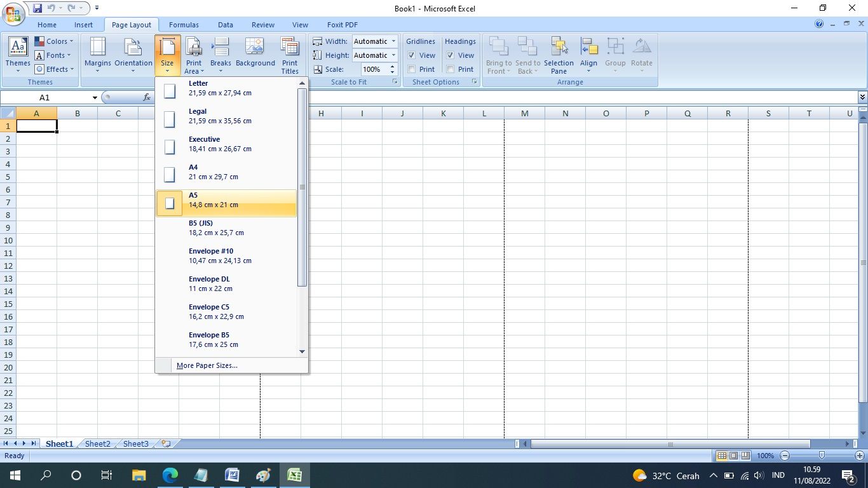The height and width of the screenshot is (488, 868).
Task: Toggle Headings View checkbox
Action: [451, 55]
